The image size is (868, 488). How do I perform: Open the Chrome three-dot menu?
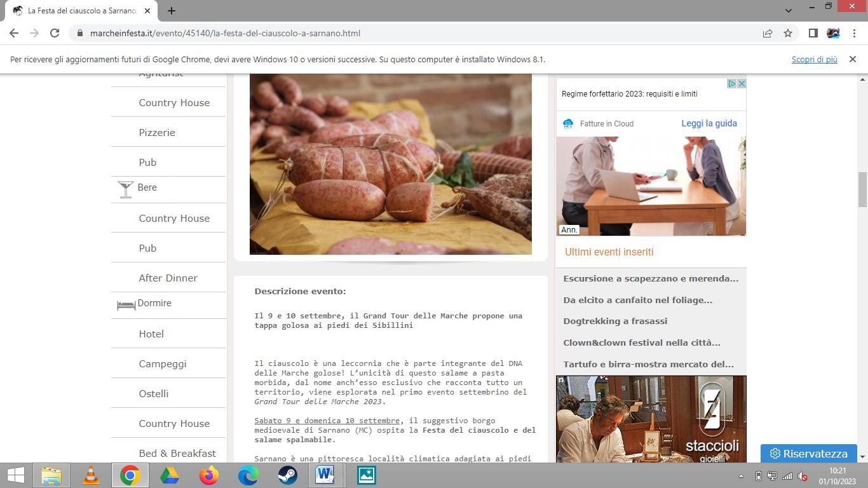pyautogui.click(x=853, y=33)
